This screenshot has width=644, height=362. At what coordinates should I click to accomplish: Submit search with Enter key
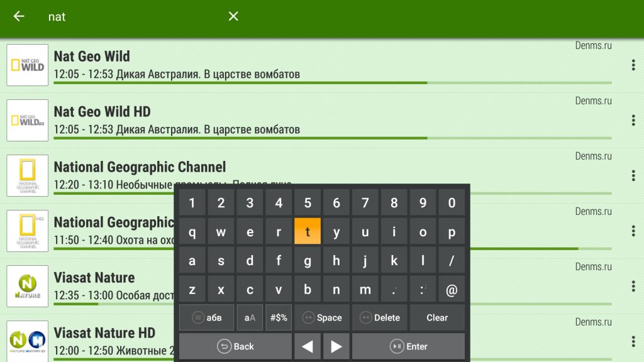[x=409, y=346]
